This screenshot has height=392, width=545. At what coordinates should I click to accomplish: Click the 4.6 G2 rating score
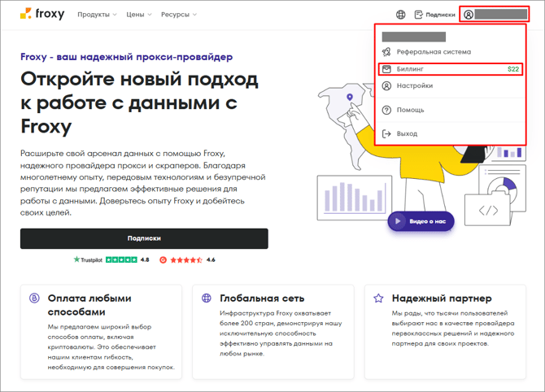(x=211, y=259)
